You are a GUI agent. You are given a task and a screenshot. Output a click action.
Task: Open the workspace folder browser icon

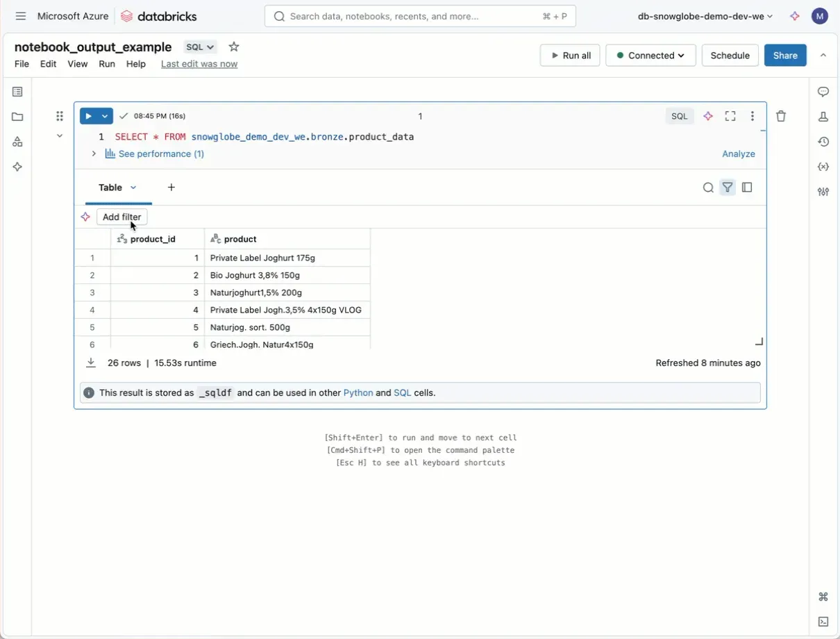click(x=17, y=117)
